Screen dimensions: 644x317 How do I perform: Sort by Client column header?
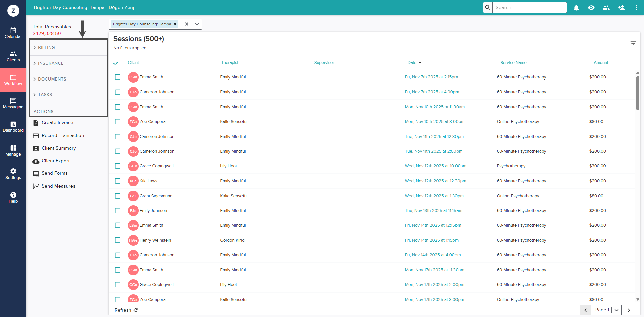point(133,63)
